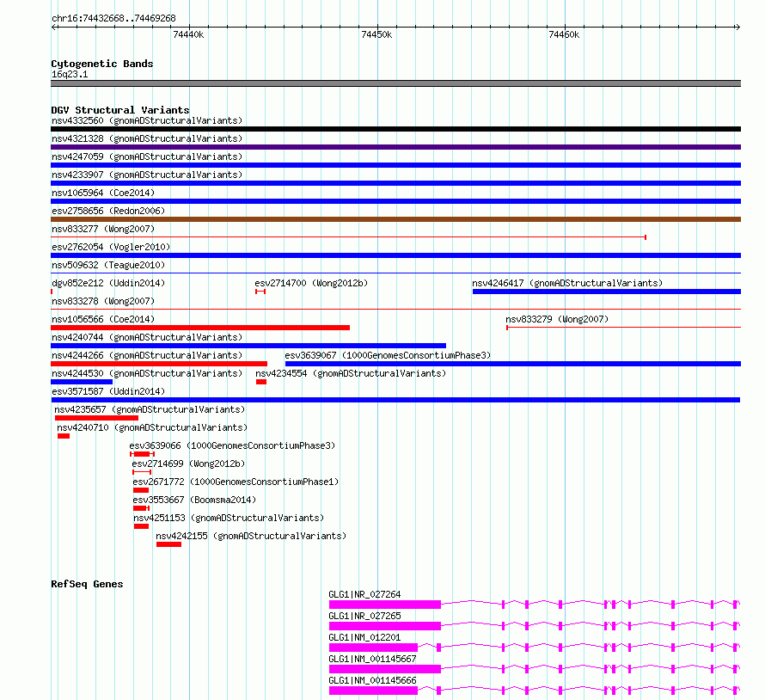The image size is (765, 700).
Task: Click nsv833279 (Wong2007) label
Action: point(557,319)
